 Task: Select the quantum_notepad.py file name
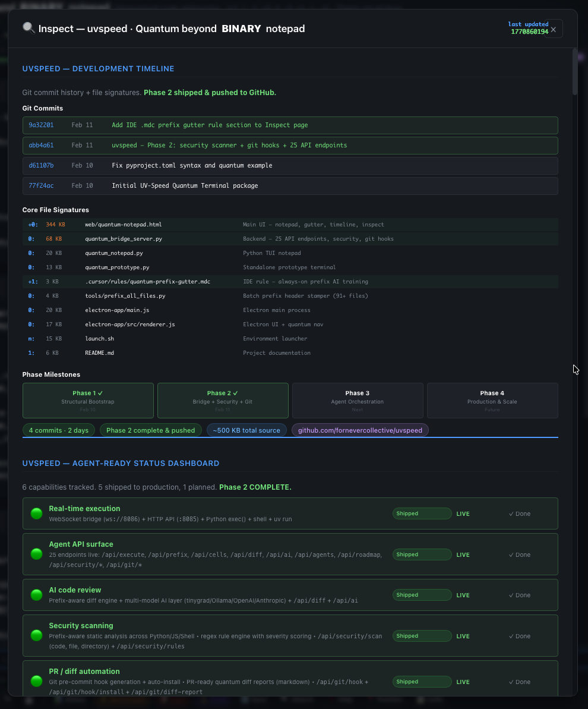point(114,253)
